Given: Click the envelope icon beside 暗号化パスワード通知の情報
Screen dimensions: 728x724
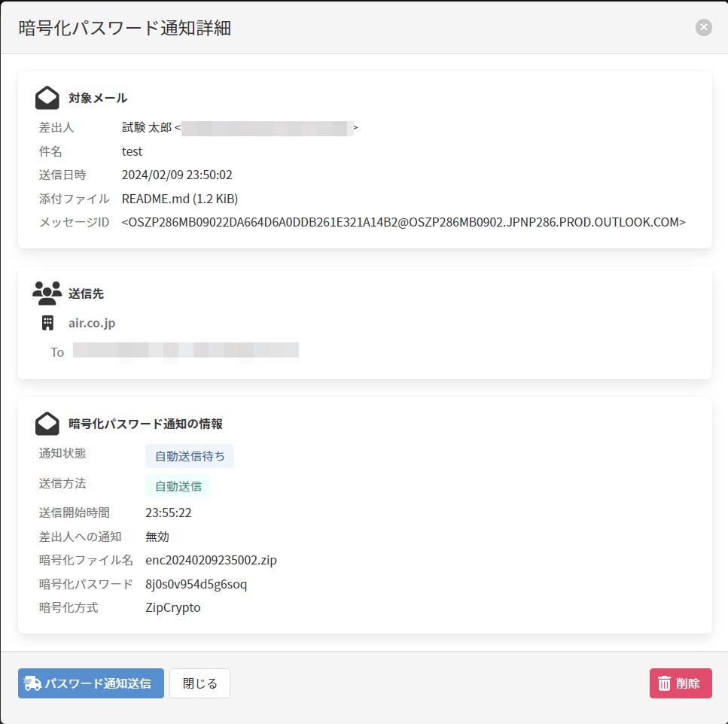Looking at the screenshot, I should coord(47,424).
